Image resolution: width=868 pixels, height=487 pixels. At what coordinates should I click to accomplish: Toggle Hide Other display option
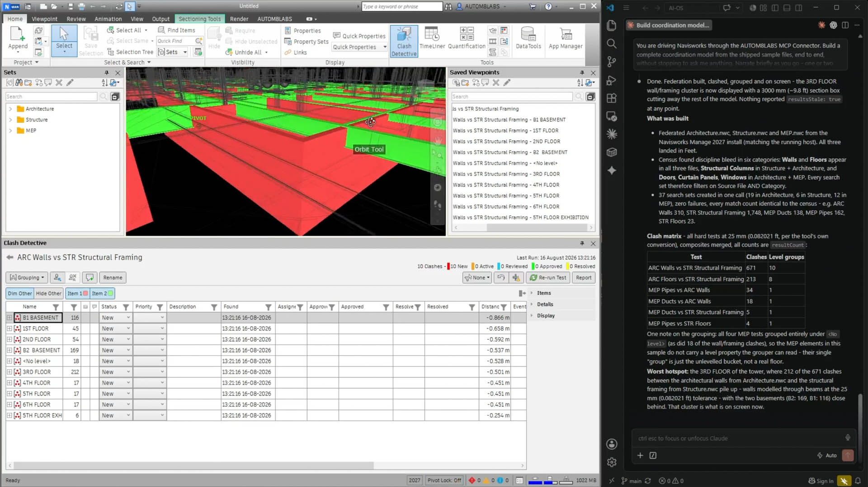(48, 293)
